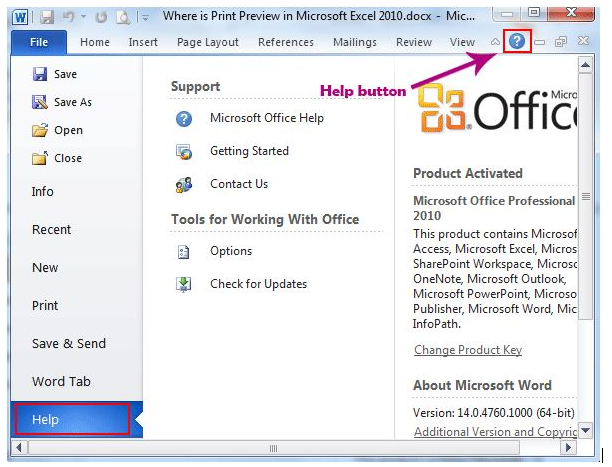Screen dimensions: 612x467
Task: Click the Open folder menu item
Action: tap(57, 130)
